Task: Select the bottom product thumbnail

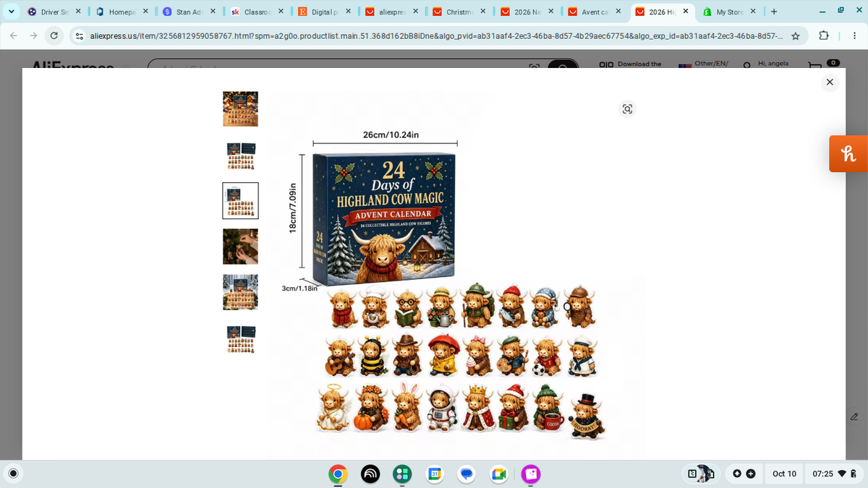Action: coord(240,339)
